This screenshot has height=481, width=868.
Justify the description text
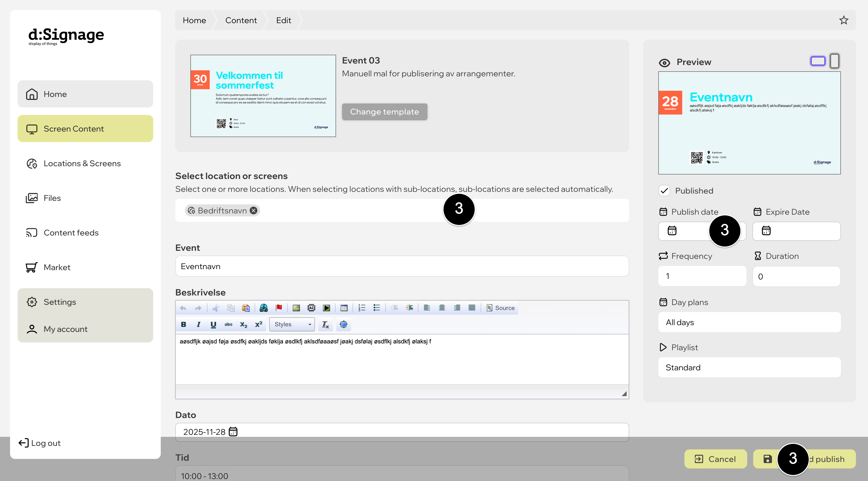(472, 308)
